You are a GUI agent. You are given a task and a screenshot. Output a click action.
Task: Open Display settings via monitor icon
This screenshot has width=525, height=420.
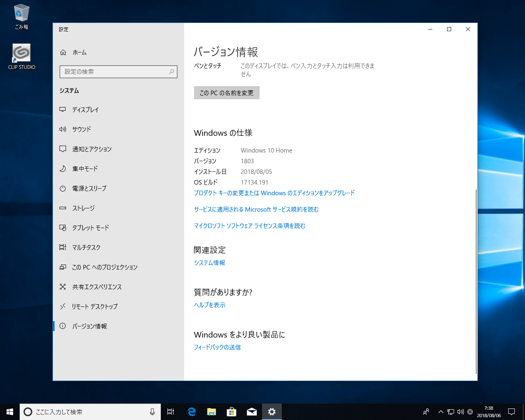coord(63,110)
